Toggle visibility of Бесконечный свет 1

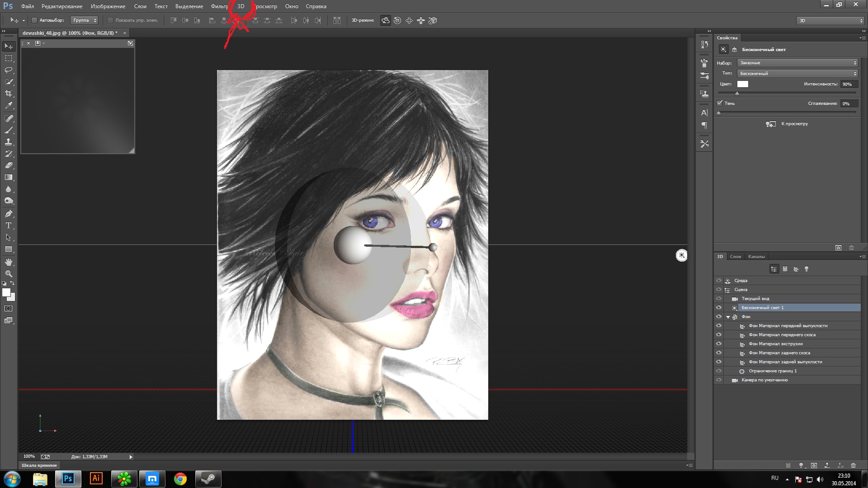[719, 308]
